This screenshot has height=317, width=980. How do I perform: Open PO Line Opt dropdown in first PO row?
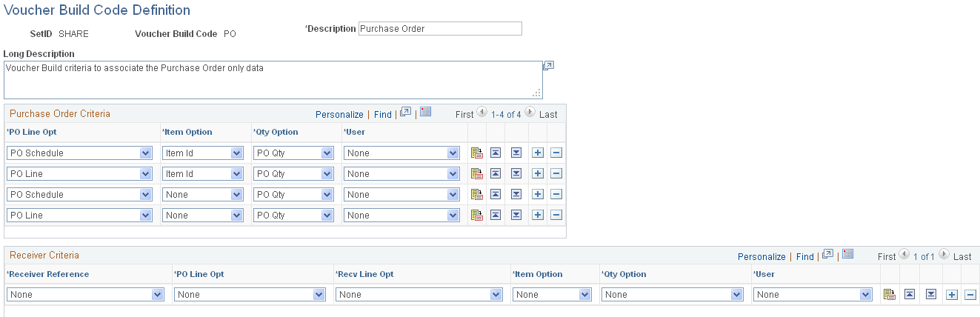[79, 153]
